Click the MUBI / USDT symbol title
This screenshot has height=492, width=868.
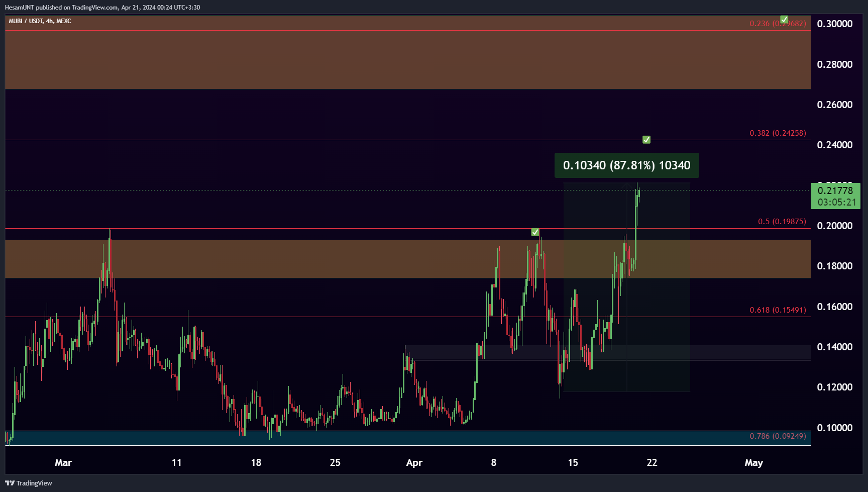[x=40, y=21]
